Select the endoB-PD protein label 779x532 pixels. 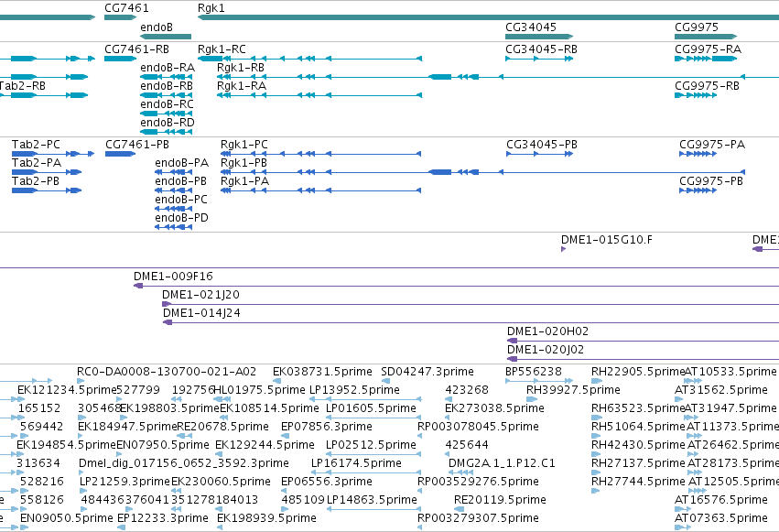pos(182,218)
